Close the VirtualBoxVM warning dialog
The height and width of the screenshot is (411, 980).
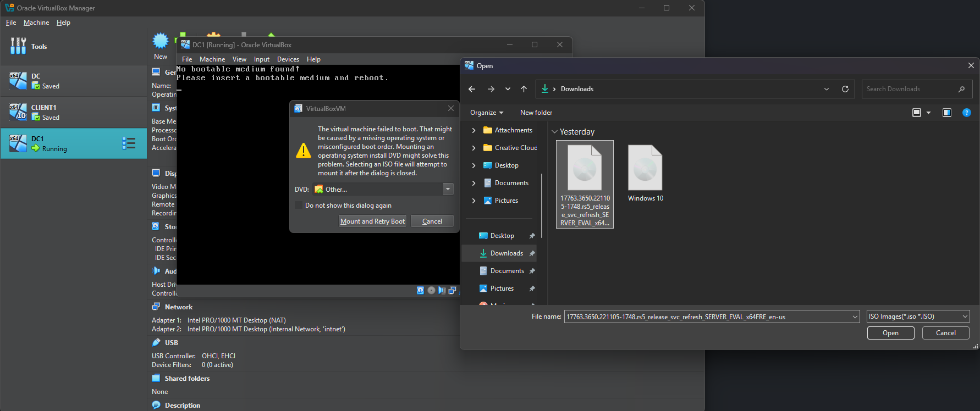coord(451,108)
